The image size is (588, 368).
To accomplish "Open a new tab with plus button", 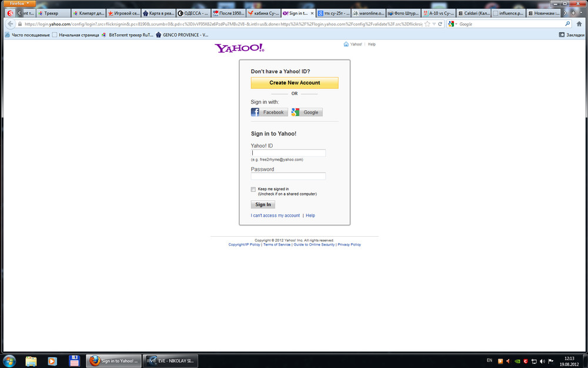I will click(573, 13).
